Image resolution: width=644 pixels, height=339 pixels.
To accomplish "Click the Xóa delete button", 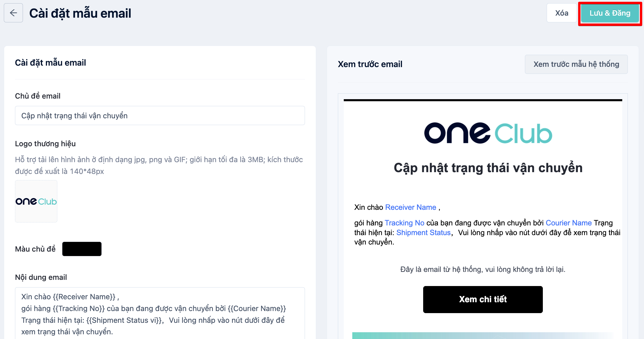I will tap(561, 13).
